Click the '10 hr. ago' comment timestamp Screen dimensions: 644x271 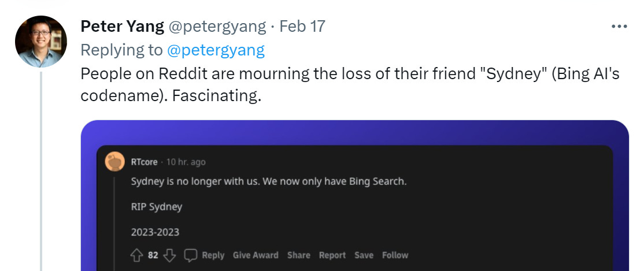click(x=186, y=162)
